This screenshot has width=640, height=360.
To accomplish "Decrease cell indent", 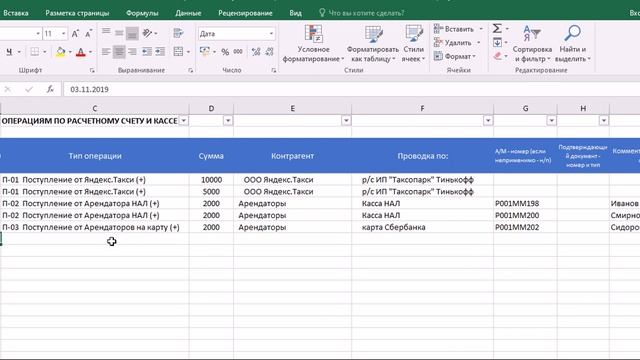I will (x=147, y=52).
